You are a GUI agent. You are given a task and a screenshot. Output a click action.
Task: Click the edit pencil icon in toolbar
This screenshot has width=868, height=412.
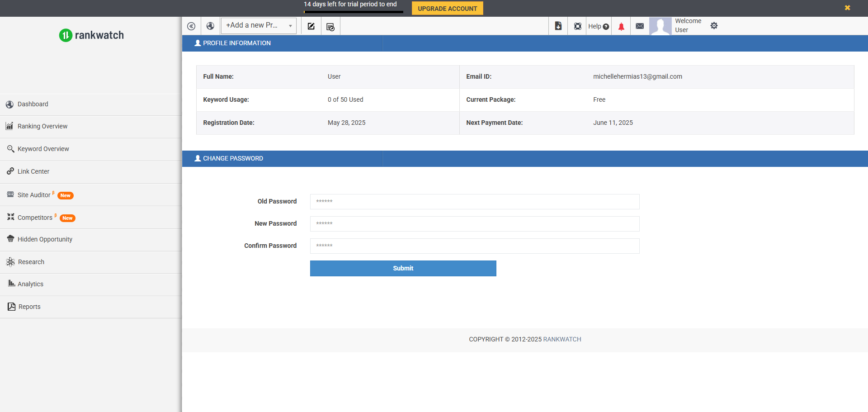311,26
